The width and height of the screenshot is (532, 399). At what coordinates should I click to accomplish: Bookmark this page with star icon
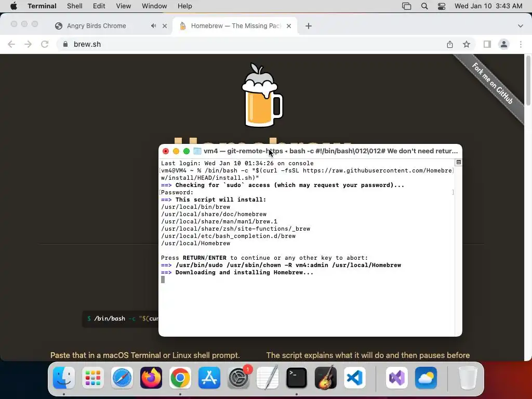click(467, 44)
